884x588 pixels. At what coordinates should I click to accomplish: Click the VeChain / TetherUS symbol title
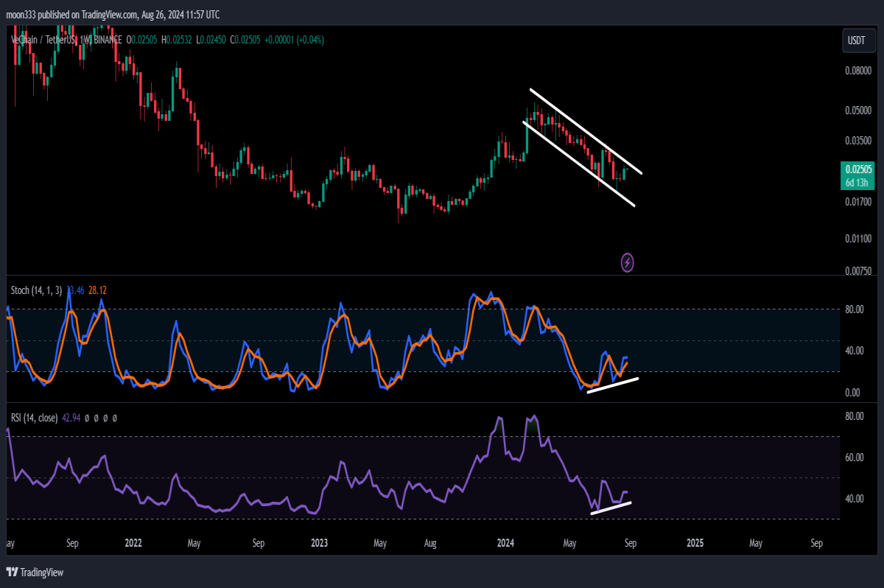pyautogui.click(x=43, y=40)
